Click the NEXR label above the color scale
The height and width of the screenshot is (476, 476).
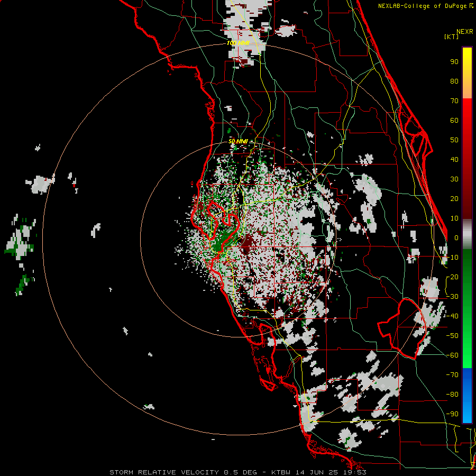point(465,32)
